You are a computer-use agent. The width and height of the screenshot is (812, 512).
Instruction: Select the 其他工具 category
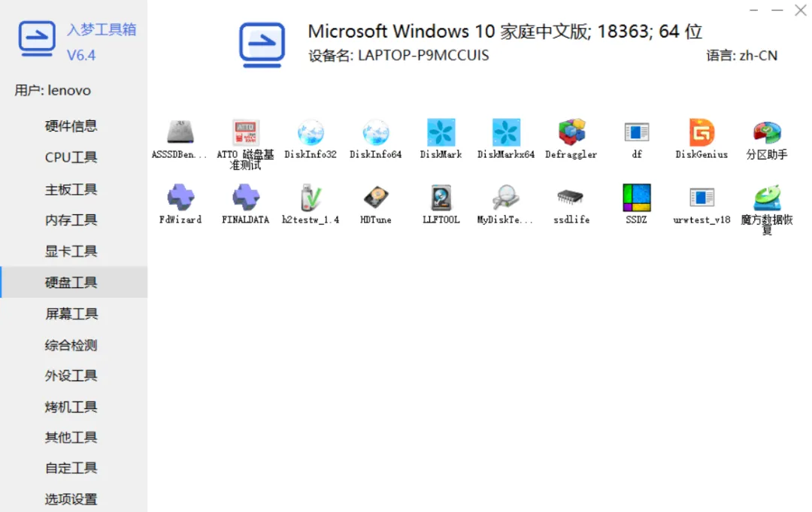(71, 438)
